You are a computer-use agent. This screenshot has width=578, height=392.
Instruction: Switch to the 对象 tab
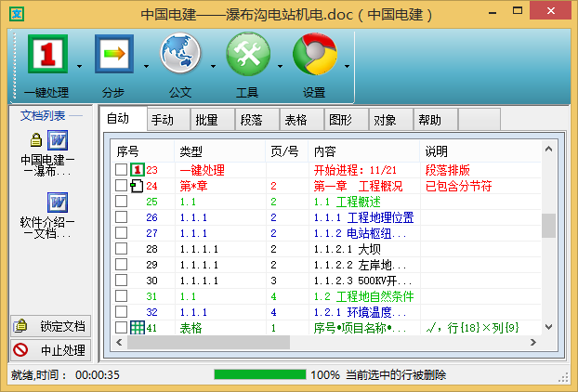(x=391, y=120)
